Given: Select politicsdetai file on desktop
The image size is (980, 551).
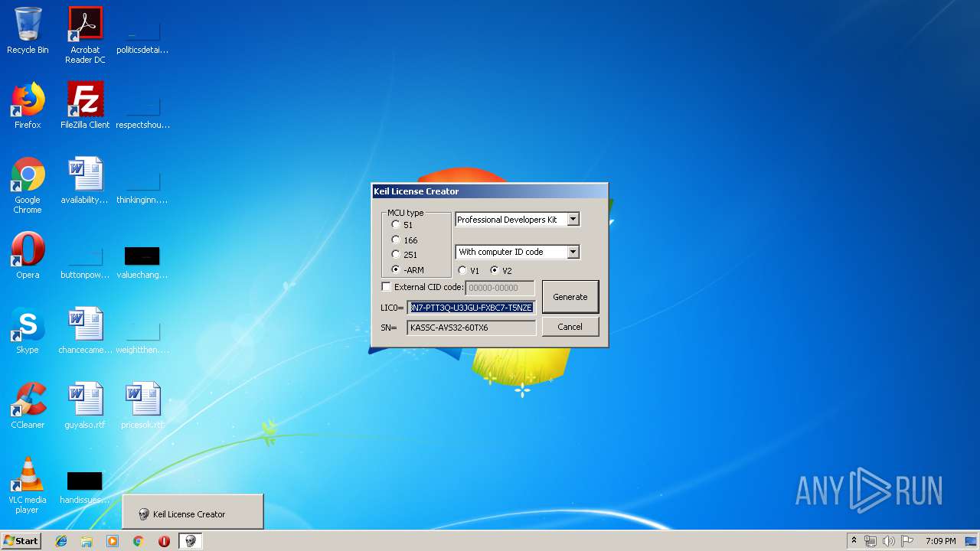Looking at the screenshot, I should (142, 35).
